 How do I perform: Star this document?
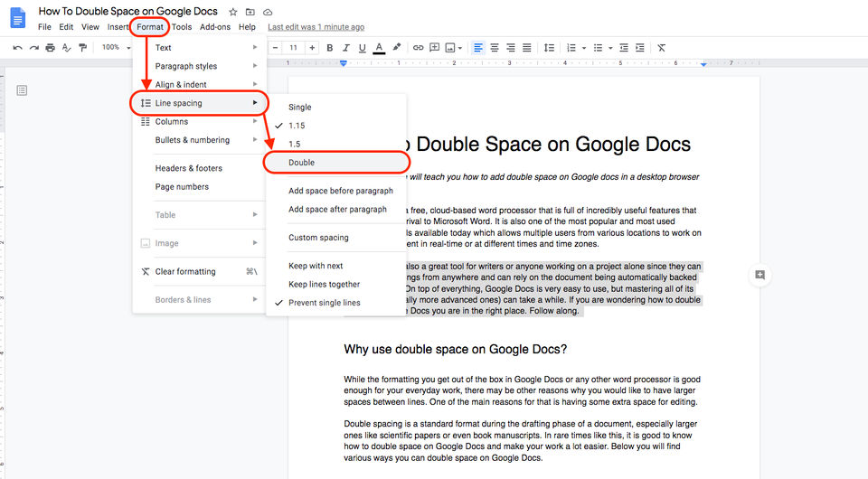233,12
